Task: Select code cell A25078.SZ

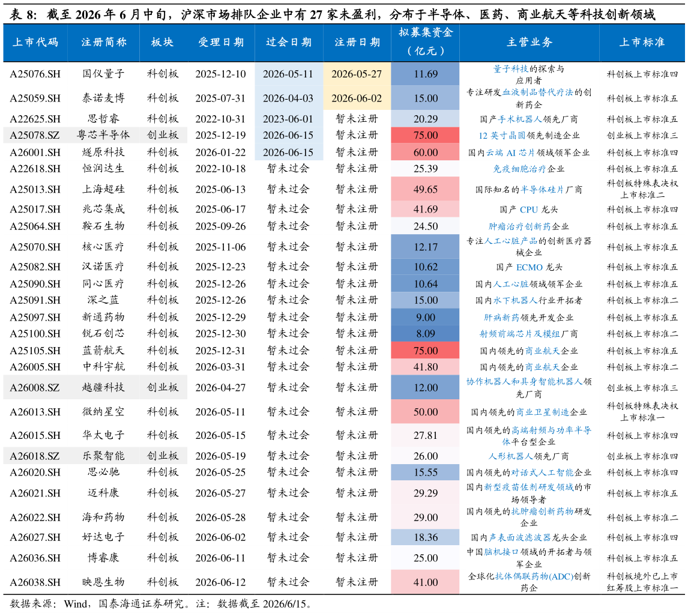Action: pos(35,135)
